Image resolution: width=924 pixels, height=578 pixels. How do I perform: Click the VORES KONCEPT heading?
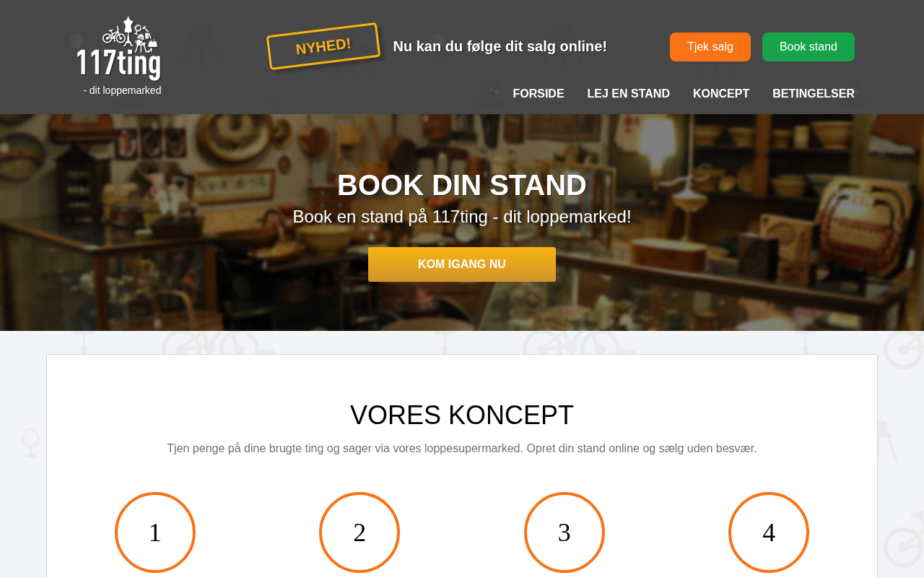[x=462, y=415]
